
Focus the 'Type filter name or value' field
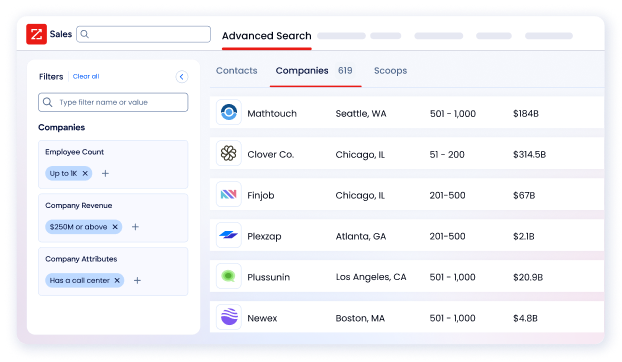[113, 102]
